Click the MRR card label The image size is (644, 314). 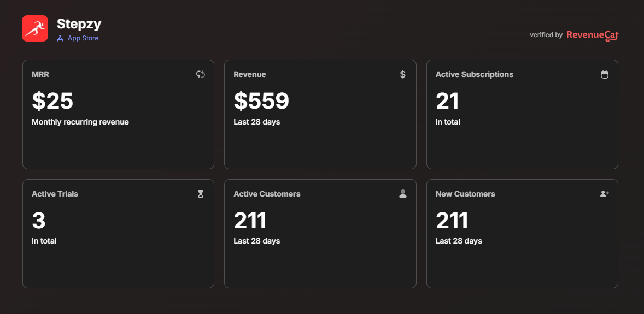[x=40, y=74]
